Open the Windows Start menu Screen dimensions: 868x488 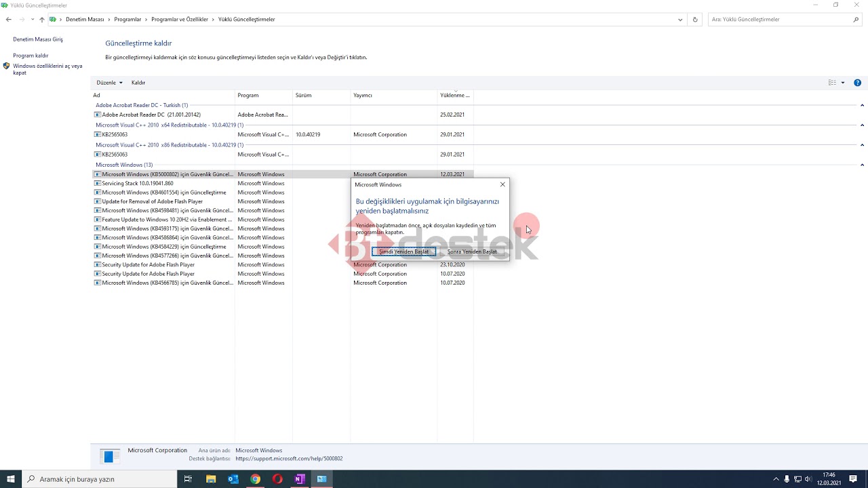coord(11,479)
